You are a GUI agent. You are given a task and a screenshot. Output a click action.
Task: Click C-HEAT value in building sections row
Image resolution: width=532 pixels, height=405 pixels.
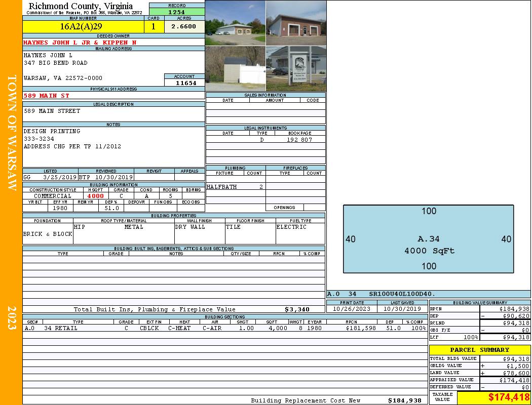tap(179, 328)
